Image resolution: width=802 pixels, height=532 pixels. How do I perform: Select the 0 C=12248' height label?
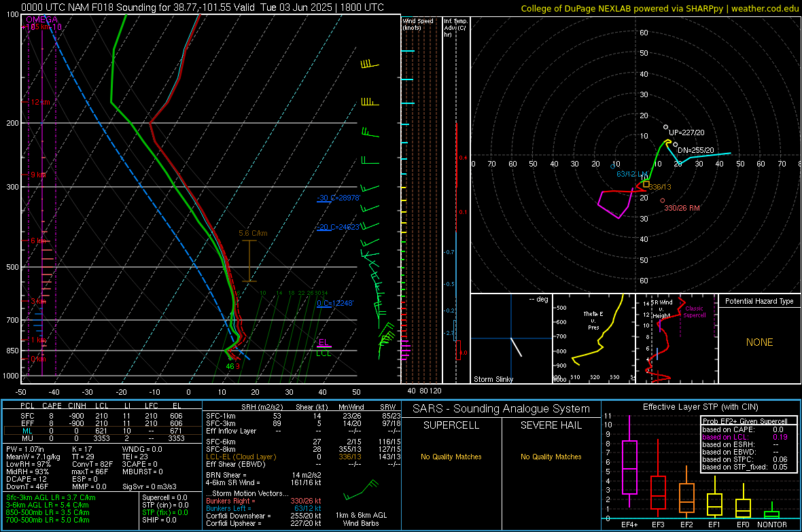(335, 303)
